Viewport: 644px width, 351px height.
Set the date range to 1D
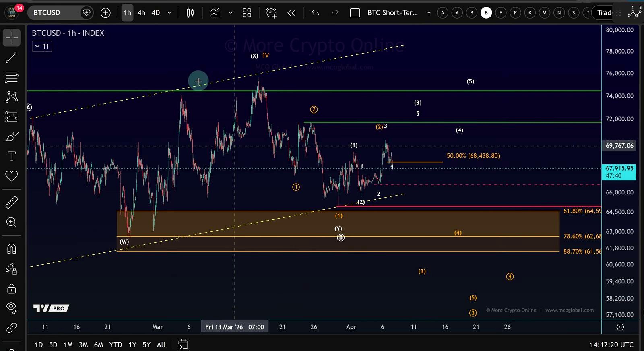[x=39, y=345]
